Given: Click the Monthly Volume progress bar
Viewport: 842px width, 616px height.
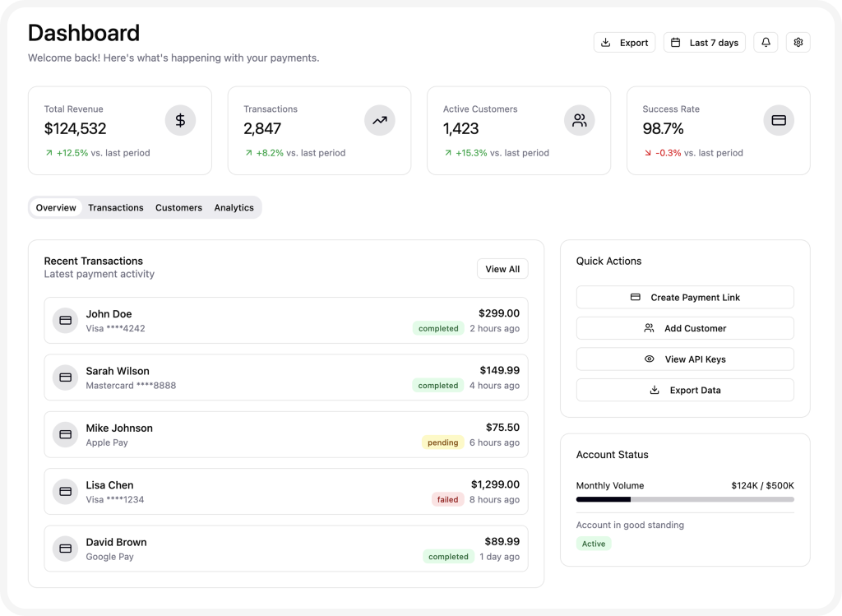Looking at the screenshot, I should tap(685, 499).
